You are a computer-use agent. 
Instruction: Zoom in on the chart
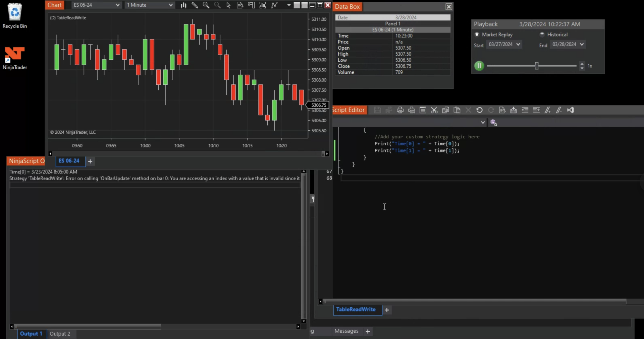[x=206, y=5]
